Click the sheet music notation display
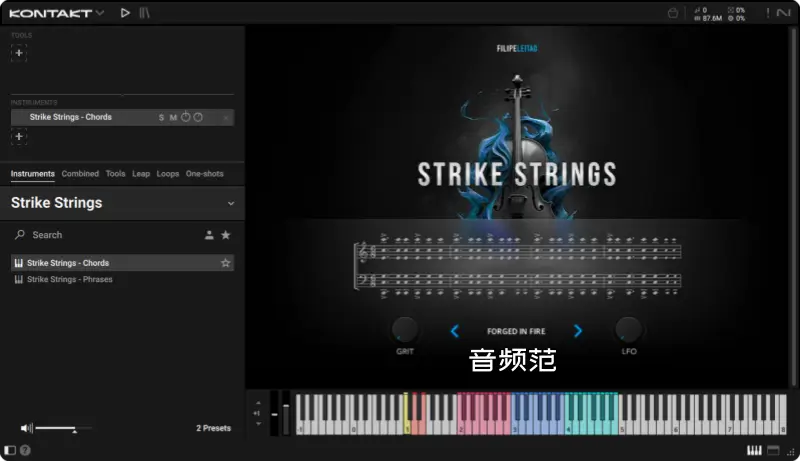The image size is (800, 461). coord(518,266)
